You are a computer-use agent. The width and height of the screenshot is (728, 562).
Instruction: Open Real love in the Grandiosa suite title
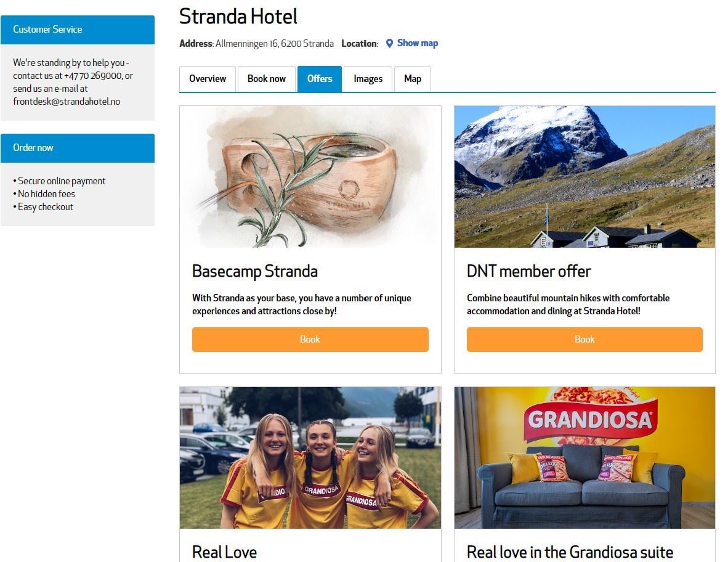tap(570, 552)
